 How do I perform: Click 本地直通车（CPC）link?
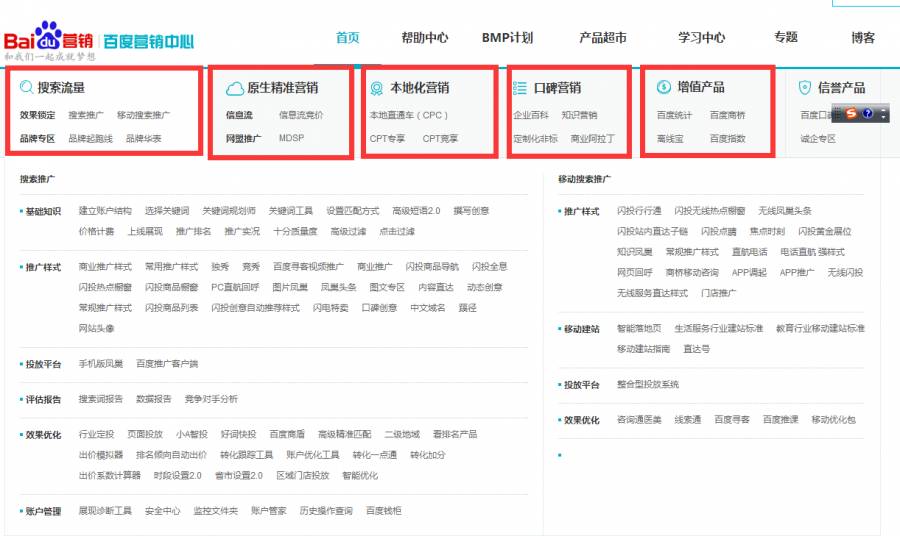point(409,115)
